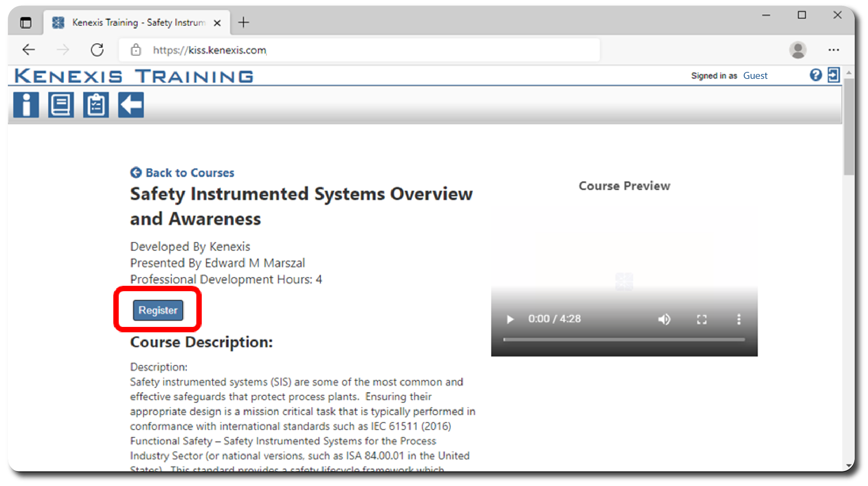Click the Kenexis Training logo
This screenshot has width=868, height=486.
134,76
